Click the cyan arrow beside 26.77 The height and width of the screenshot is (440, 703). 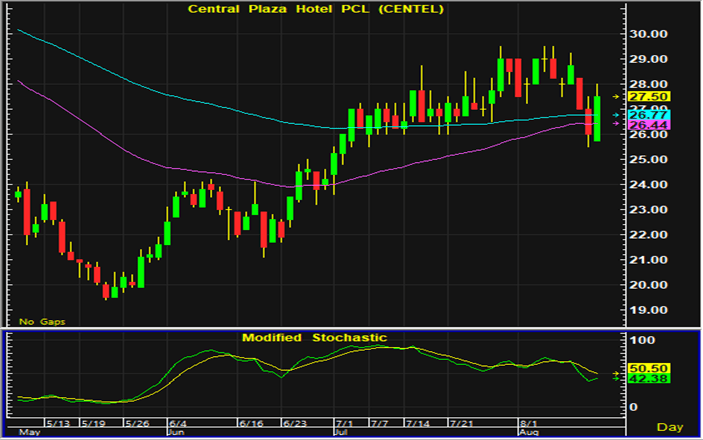[615, 115]
